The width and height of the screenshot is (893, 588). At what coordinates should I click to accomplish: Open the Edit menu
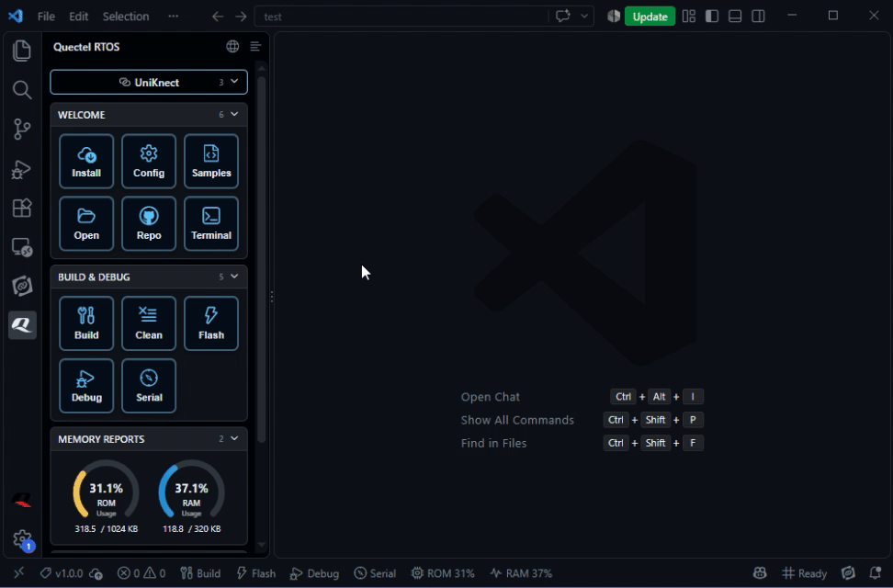pyautogui.click(x=79, y=17)
